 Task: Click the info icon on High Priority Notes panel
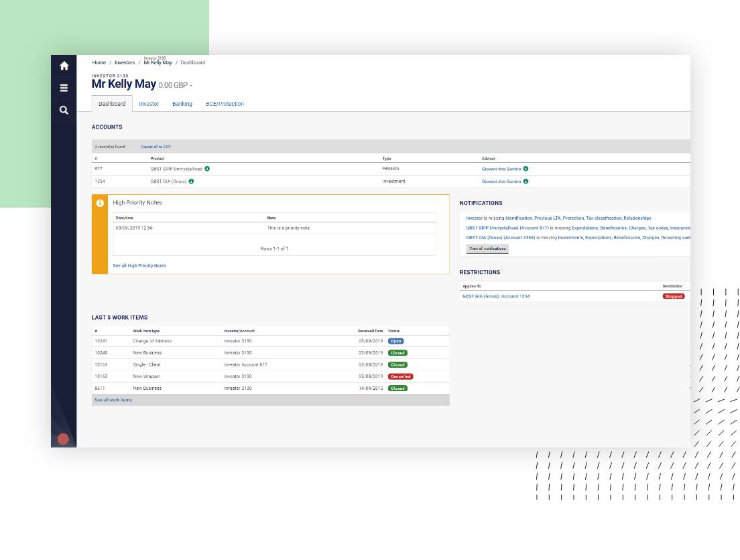pos(100,202)
